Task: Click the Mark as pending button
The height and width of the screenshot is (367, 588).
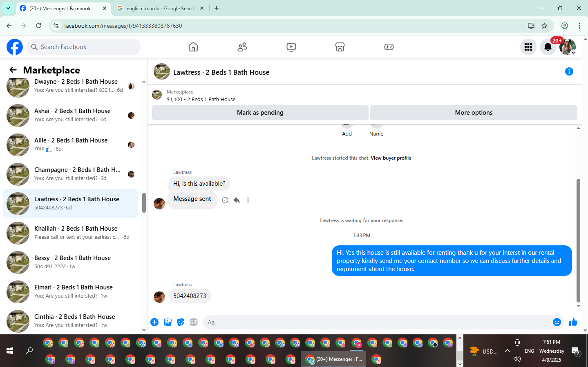Action: click(x=260, y=113)
